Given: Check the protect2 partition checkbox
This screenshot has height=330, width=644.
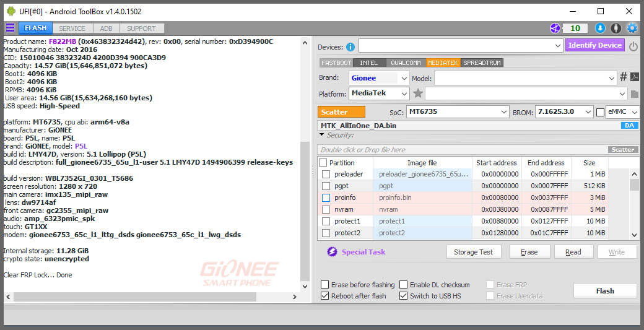Looking at the screenshot, I should click(326, 233).
